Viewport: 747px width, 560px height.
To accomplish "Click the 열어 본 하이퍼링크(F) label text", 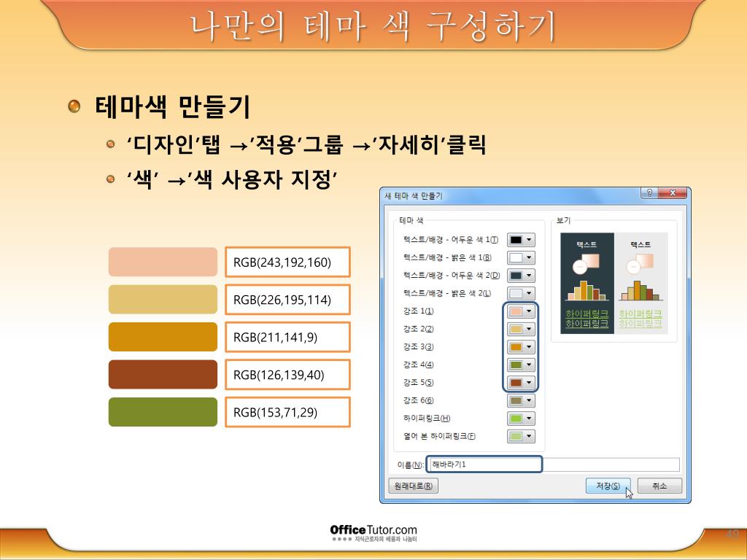I will 439,436.
